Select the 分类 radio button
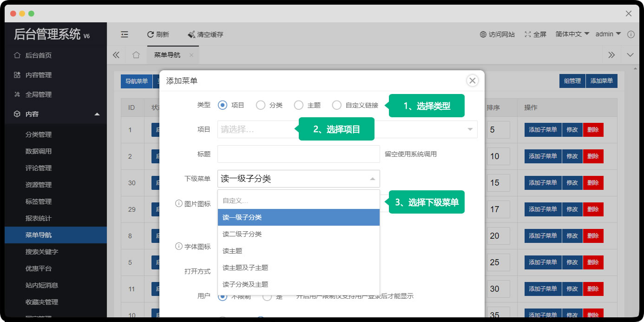 [x=261, y=105]
